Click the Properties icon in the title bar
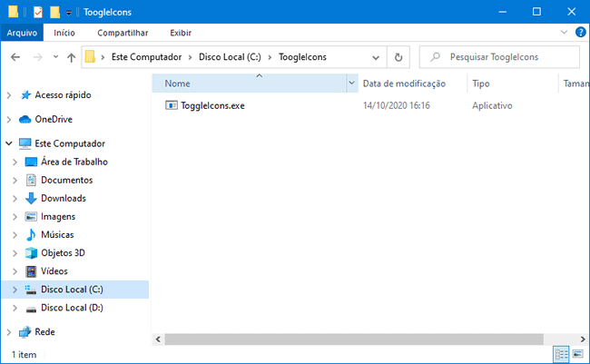This screenshot has width=590, height=364. point(37,13)
